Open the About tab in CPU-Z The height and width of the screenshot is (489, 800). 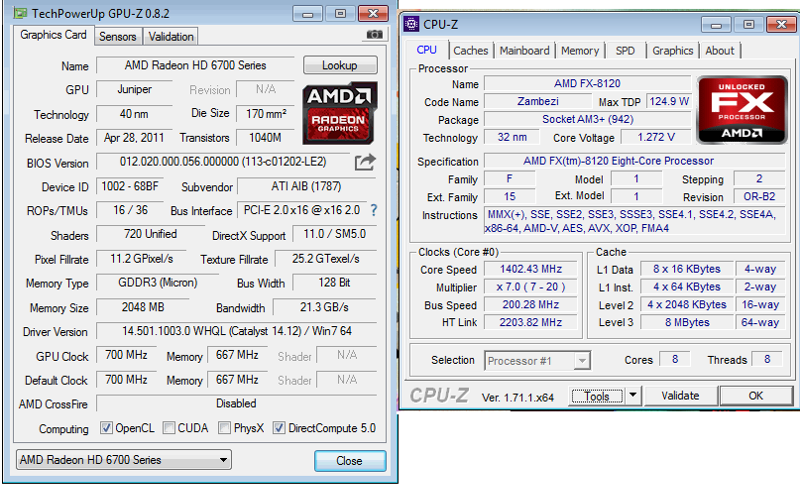click(x=719, y=51)
